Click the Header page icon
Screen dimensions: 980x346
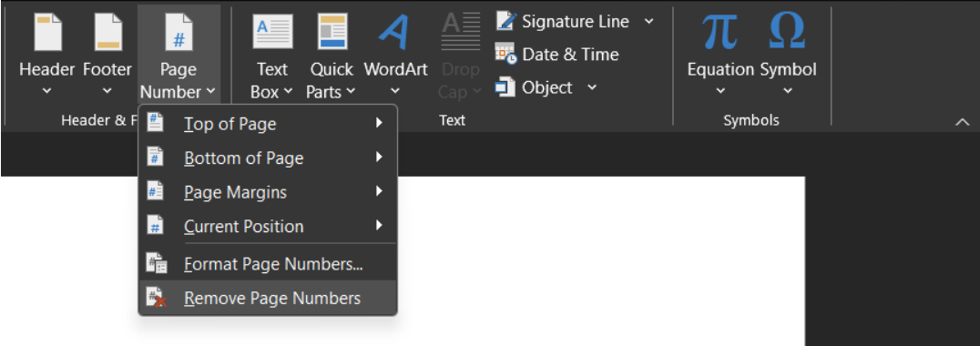(x=47, y=32)
